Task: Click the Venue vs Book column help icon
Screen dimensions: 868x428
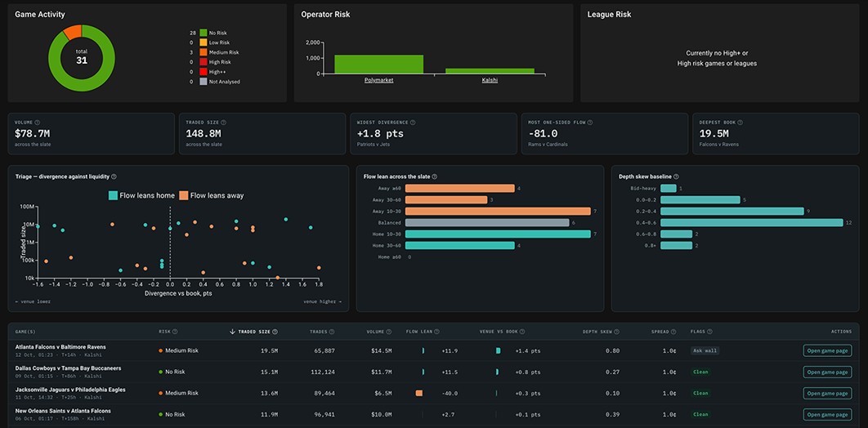Action: 522,332
